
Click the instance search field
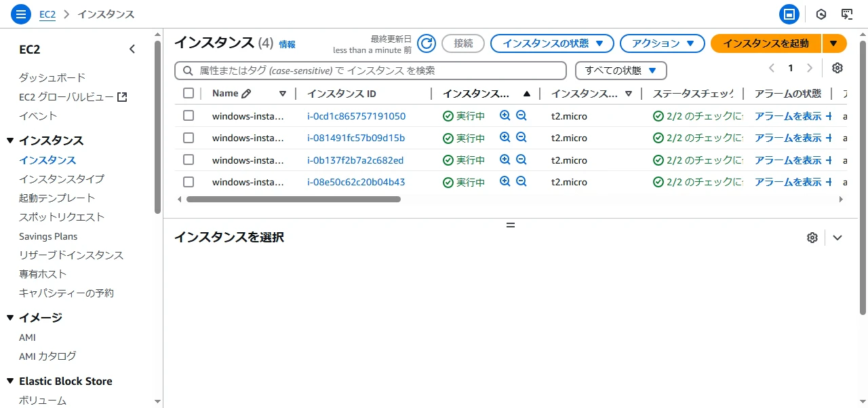[370, 71]
